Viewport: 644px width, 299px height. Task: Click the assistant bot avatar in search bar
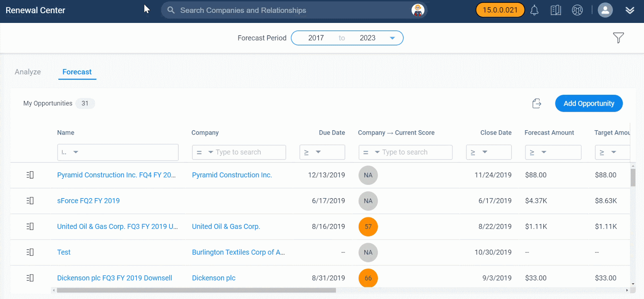coord(418,10)
